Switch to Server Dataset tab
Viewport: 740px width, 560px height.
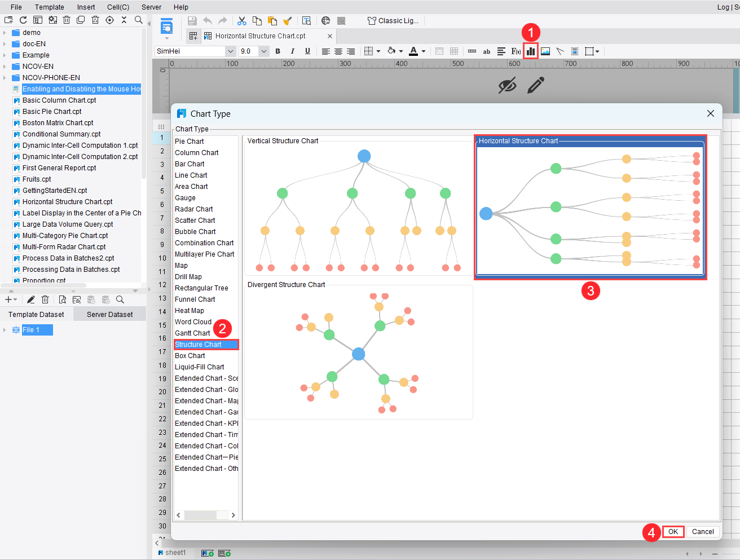(110, 315)
